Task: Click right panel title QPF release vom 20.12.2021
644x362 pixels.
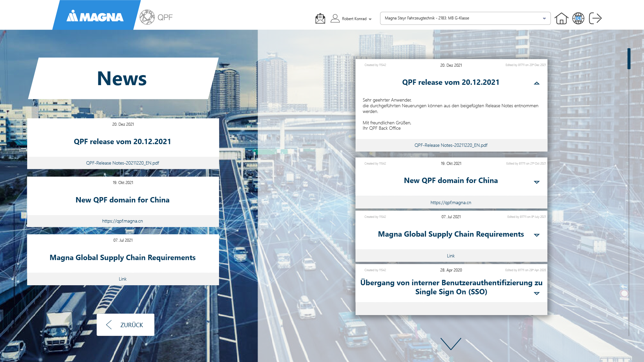Action: click(x=451, y=82)
